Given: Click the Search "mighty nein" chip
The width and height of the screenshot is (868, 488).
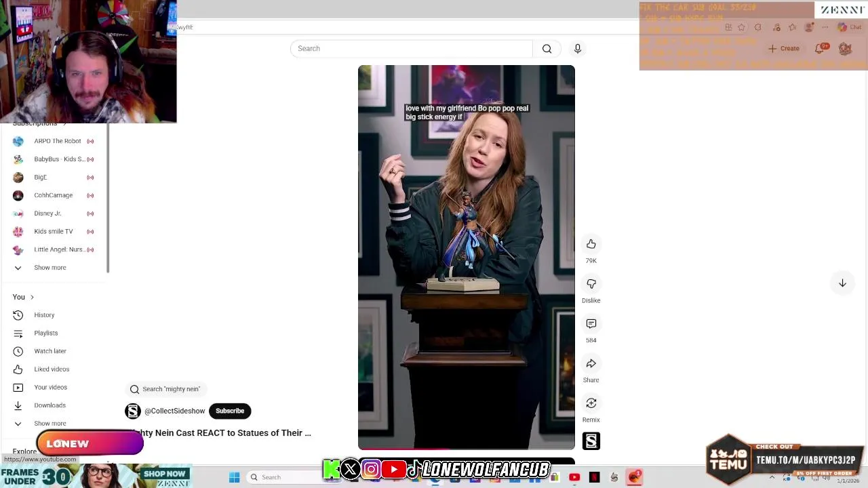Looking at the screenshot, I should click(165, 389).
